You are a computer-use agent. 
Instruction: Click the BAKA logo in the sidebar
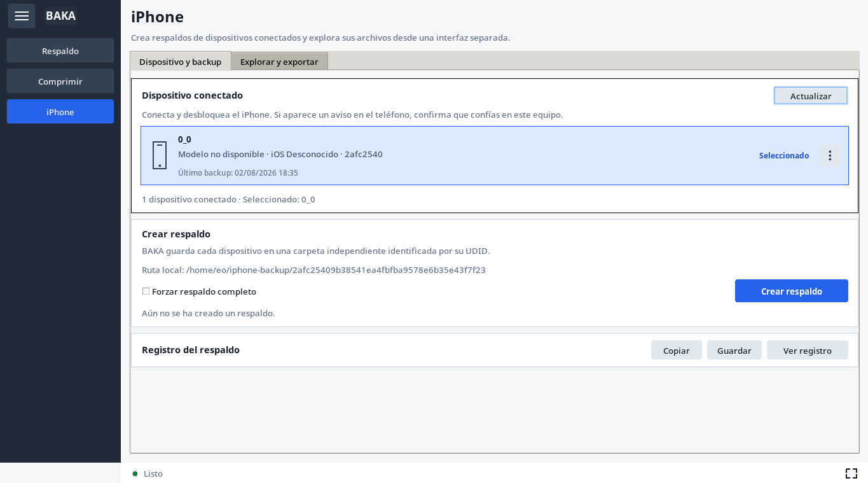point(60,16)
